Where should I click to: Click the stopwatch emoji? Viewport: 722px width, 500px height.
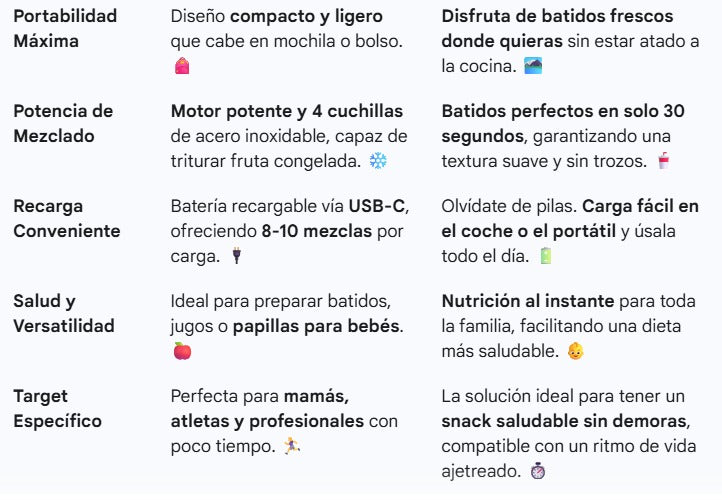click(x=538, y=470)
